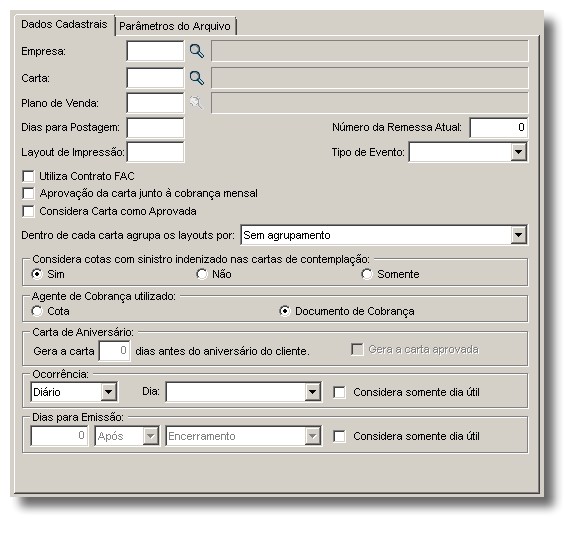Click the Carta search magnifier icon
The width and height of the screenshot is (564, 547).
click(197, 78)
